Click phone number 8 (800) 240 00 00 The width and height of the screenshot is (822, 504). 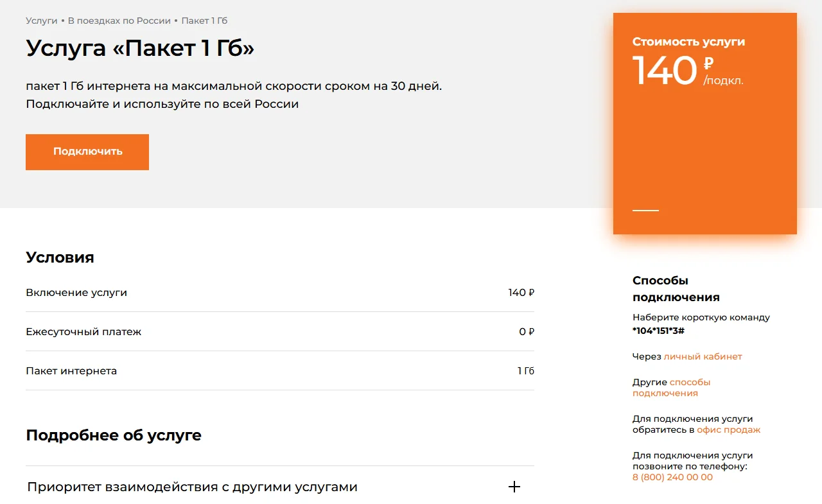[672, 477]
